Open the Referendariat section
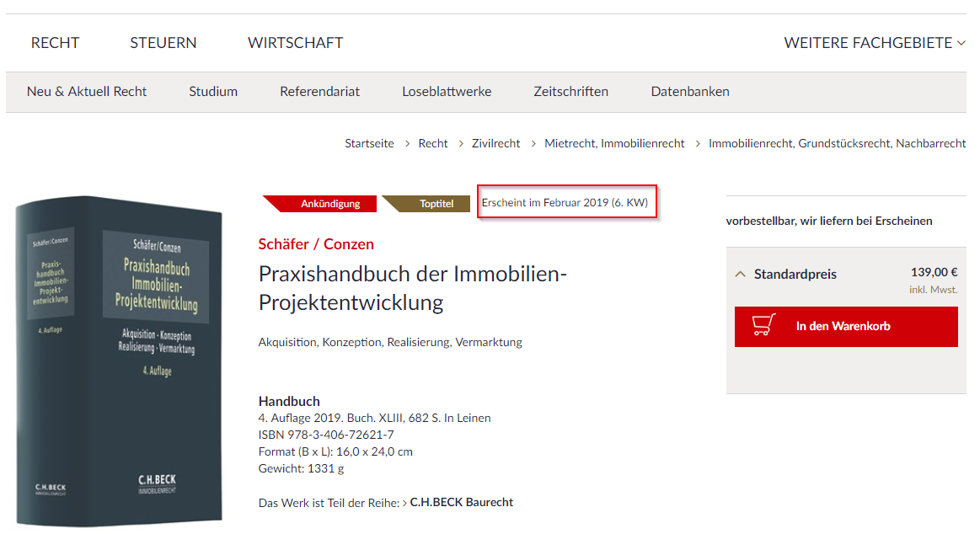 click(x=319, y=91)
